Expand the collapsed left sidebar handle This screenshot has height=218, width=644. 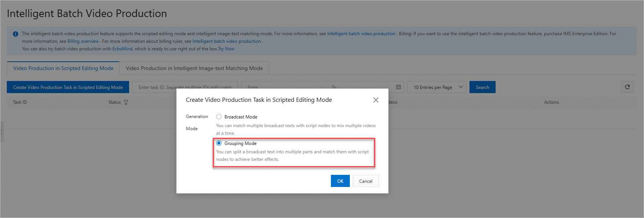[2, 131]
